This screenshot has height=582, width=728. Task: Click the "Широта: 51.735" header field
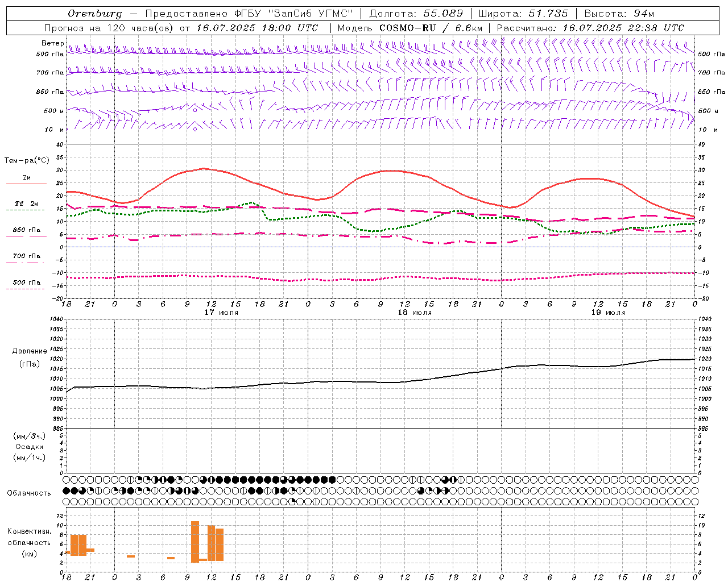523,14
